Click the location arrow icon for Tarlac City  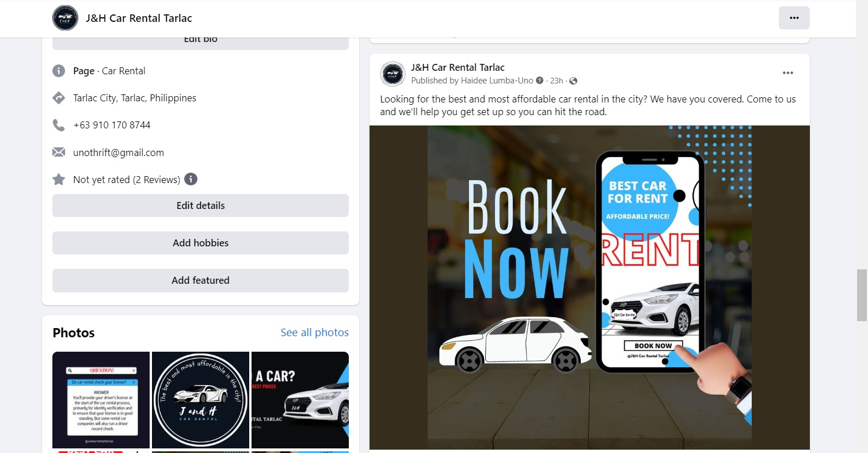[x=59, y=98]
